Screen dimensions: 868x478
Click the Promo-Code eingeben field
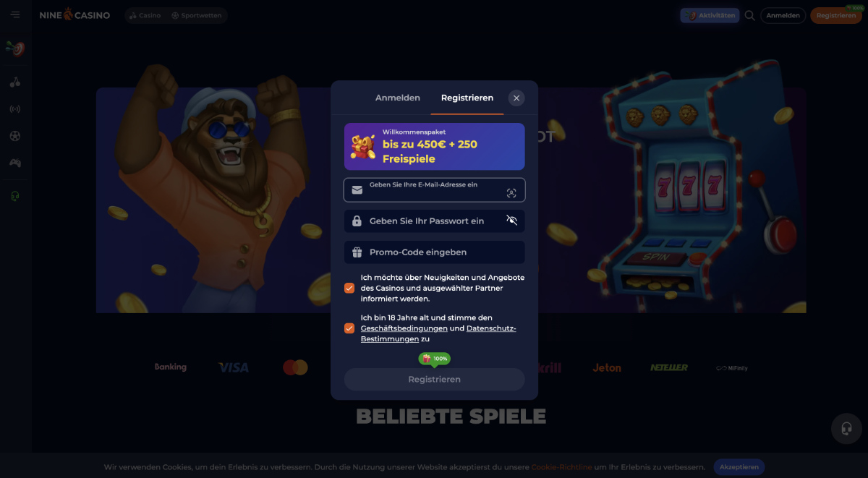[435, 252]
